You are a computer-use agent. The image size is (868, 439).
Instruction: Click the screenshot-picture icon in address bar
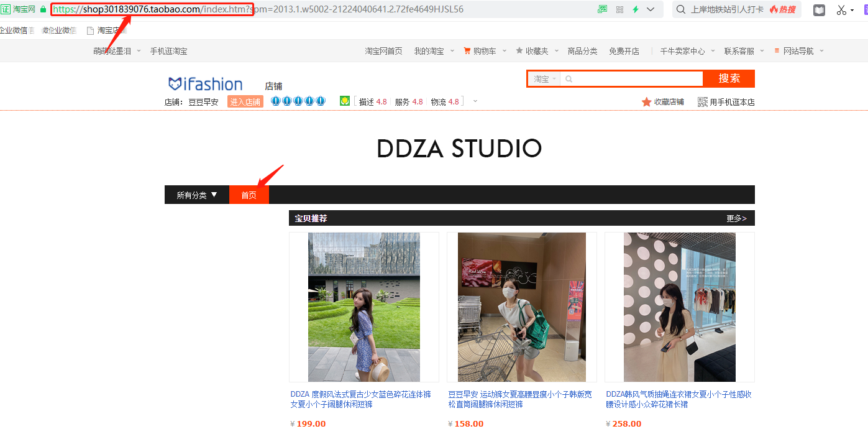pyautogui.click(x=602, y=9)
